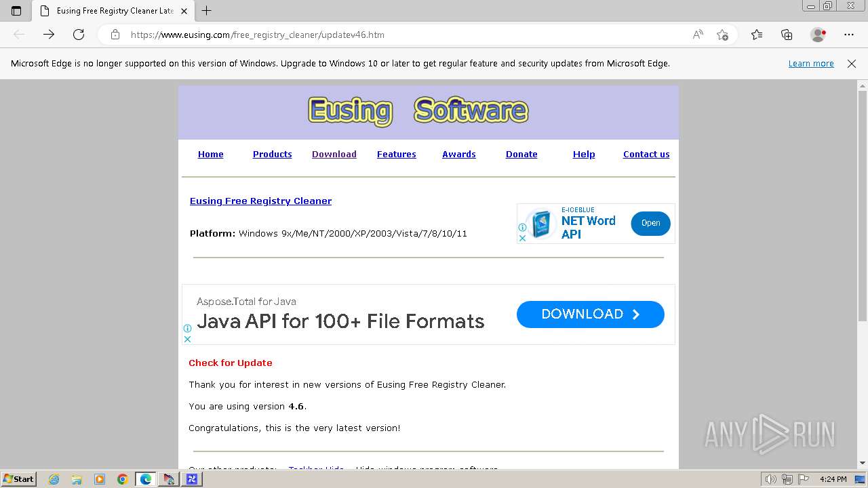Select the Microsoft Edge taskbar icon
Image resolution: width=868 pixels, height=488 pixels.
pos(146,479)
